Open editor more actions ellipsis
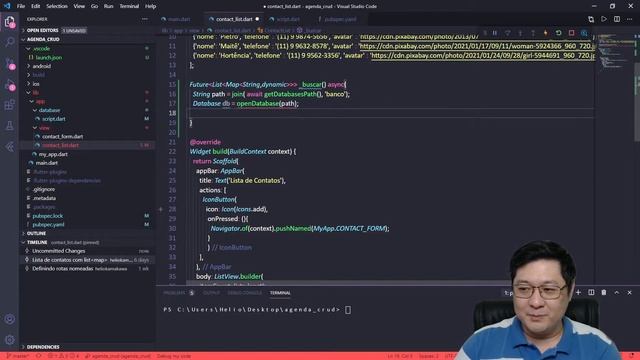 point(630,19)
